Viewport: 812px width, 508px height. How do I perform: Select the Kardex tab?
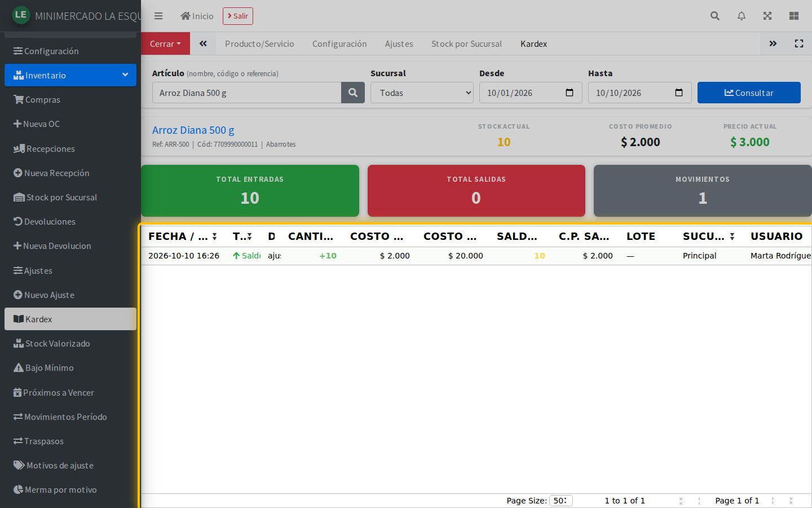[x=533, y=43]
